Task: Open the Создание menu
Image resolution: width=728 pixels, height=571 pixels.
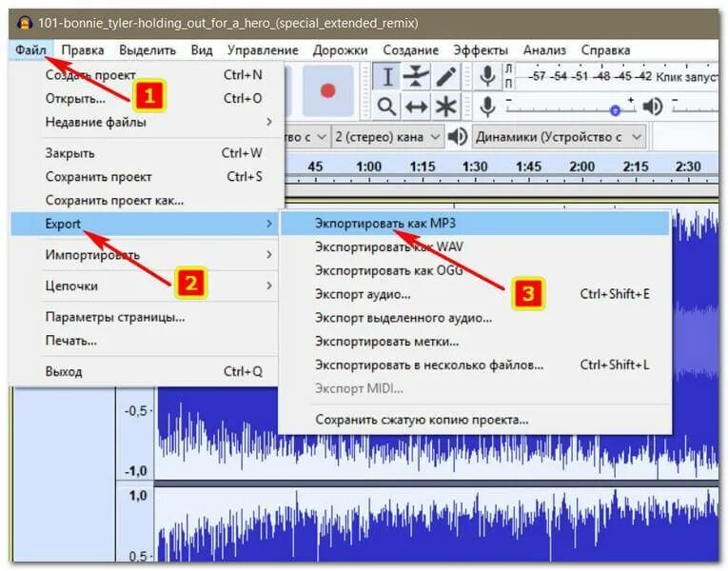Action: tap(411, 49)
